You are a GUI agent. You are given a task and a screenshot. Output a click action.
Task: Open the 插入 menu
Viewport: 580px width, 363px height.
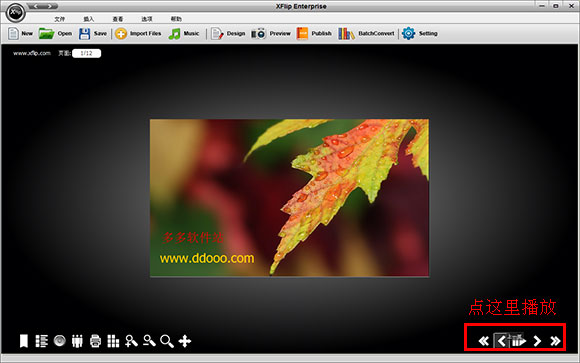89,19
